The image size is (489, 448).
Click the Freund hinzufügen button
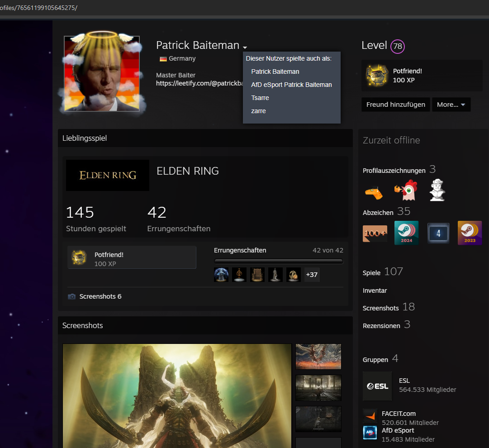(395, 105)
